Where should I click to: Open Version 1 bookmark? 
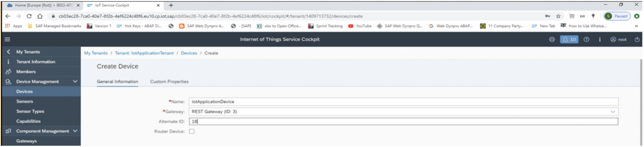point(99,26)
